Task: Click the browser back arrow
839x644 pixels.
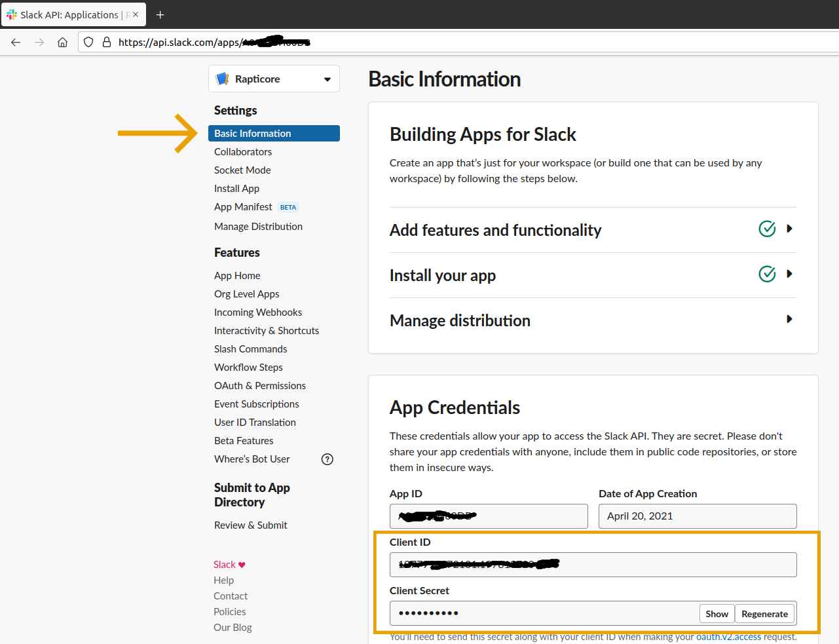Action: (16, 42)
